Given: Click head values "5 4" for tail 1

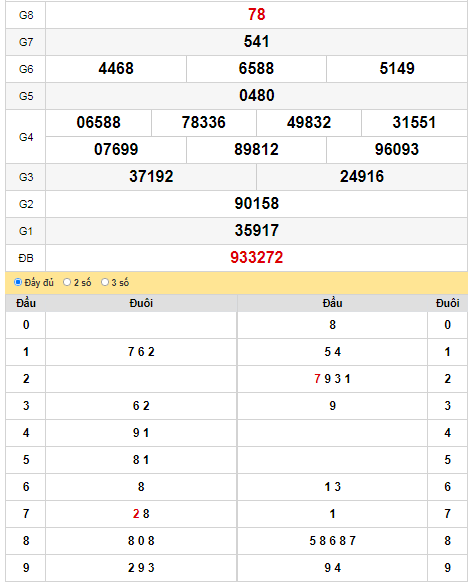Looking at the screenshot, I should click(x=332, y=352).
